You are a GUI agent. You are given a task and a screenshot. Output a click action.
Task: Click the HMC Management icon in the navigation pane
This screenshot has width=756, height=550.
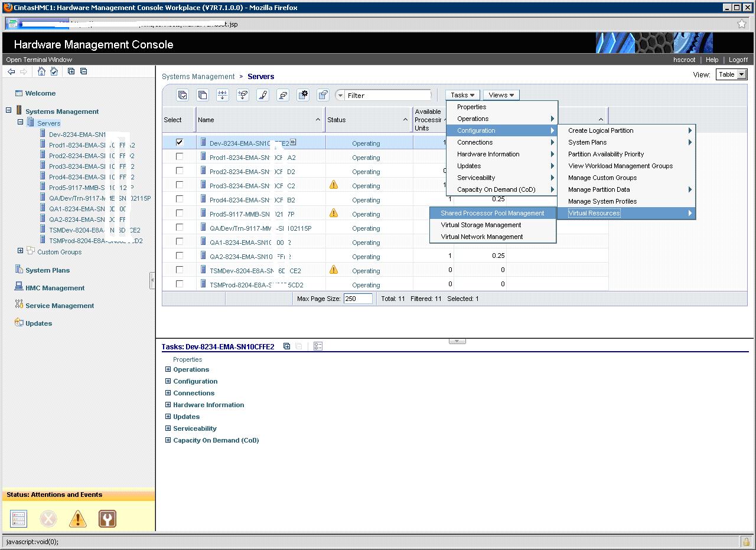pos(19,287)
